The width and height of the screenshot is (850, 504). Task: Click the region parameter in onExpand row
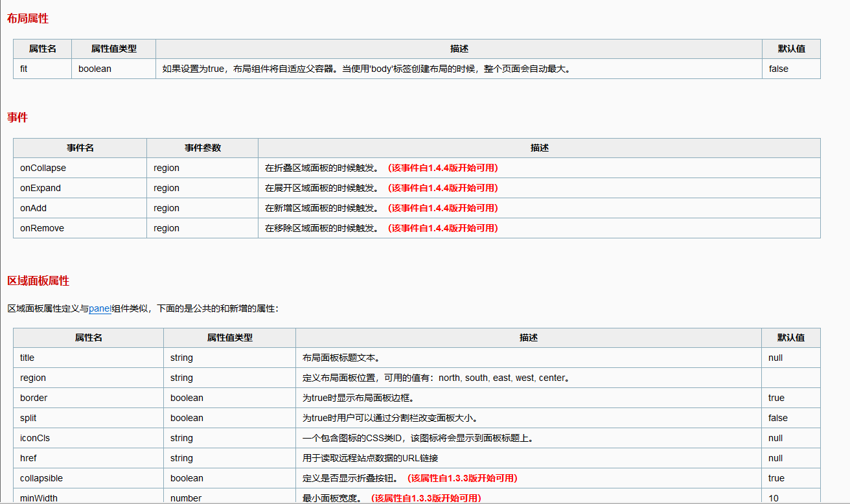tap(167, 188)
